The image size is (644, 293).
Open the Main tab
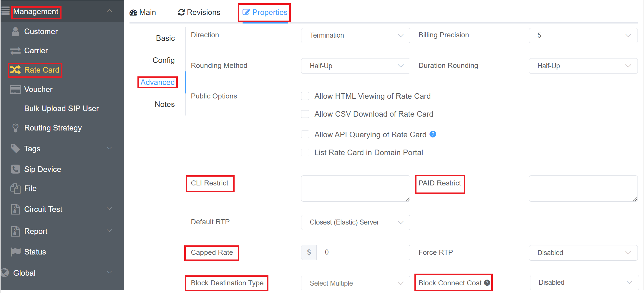pyautogui.click(x=143, y=12)
